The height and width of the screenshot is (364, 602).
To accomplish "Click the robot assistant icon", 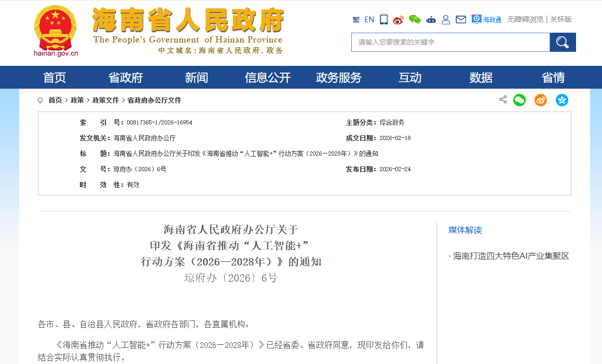I will pyautogui.click(x=431, y=20).
